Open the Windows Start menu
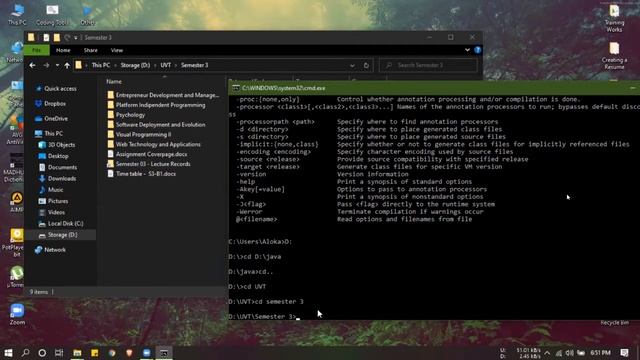Screen dimensions: 640x360 click(x=8, y=353)
